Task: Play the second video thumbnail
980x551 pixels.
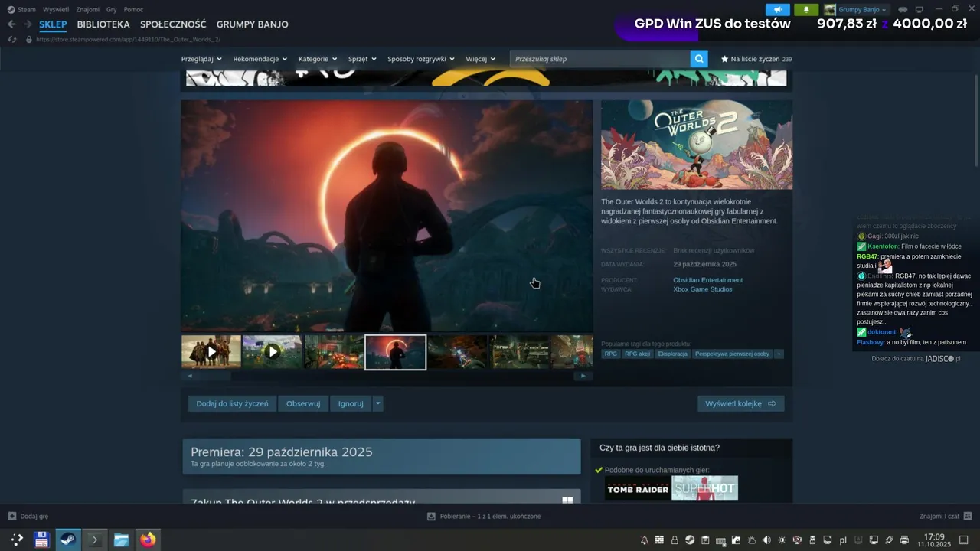Action: click(273, 352)
